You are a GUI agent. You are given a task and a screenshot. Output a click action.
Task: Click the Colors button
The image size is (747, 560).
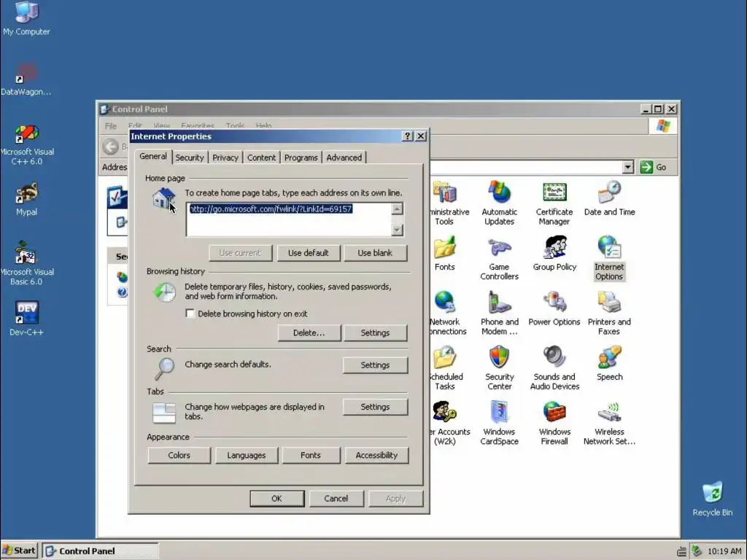(179, 455)
